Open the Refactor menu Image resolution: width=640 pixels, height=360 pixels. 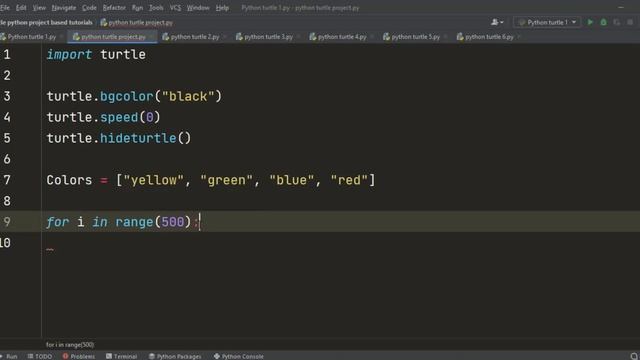114,8
